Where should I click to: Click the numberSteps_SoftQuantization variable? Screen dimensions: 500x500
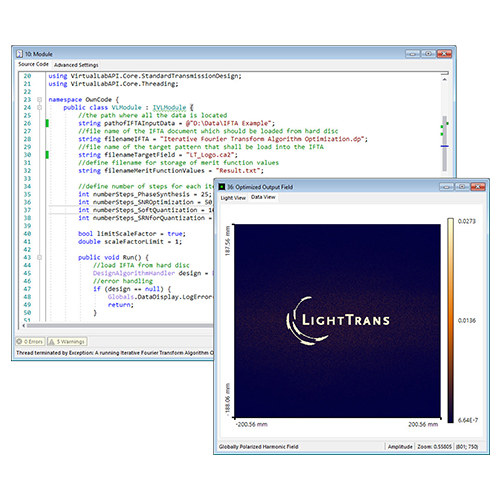tap(145, 210)
